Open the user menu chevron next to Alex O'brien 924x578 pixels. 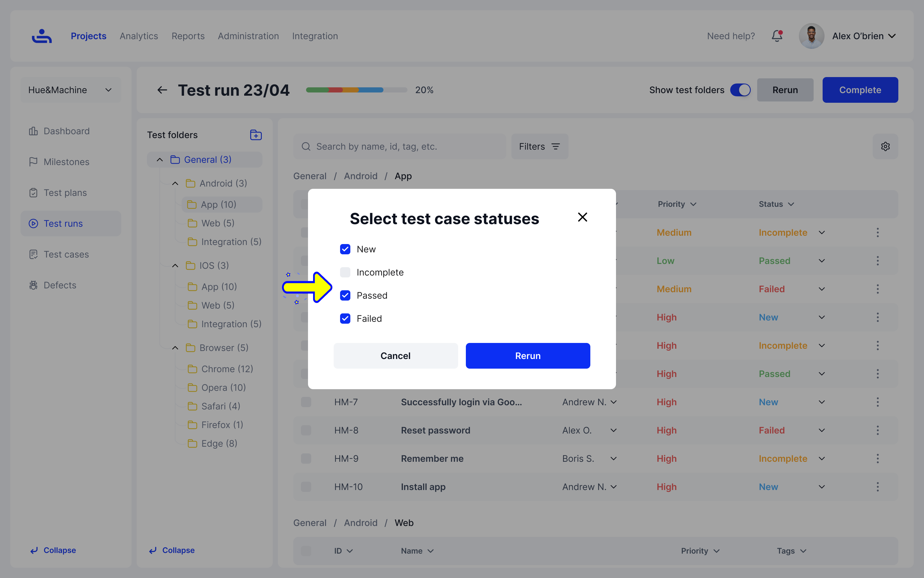[x=892, y=36]
